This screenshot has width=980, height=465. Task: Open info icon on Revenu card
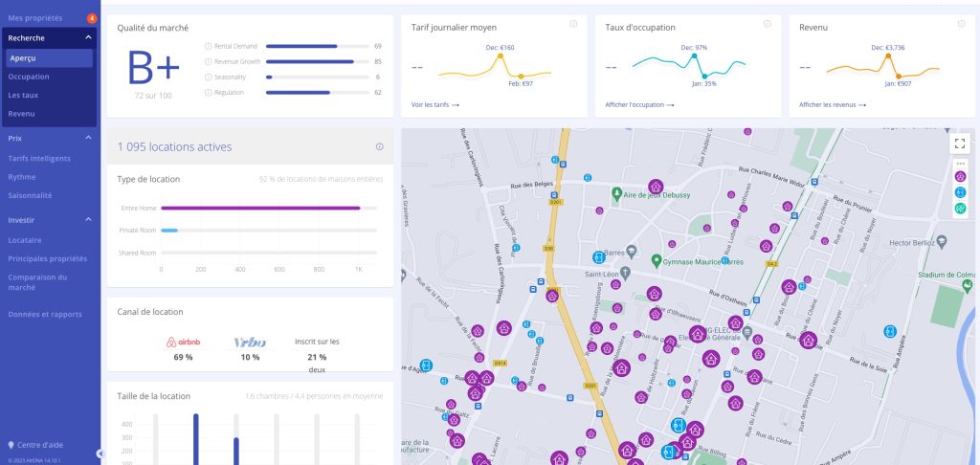[962, 24]
